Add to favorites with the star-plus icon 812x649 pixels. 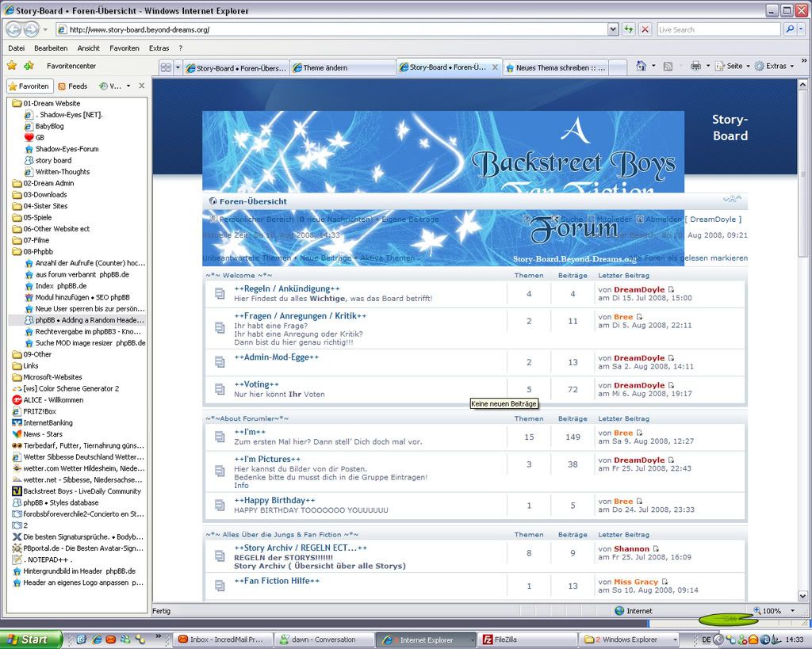(29, 66)
